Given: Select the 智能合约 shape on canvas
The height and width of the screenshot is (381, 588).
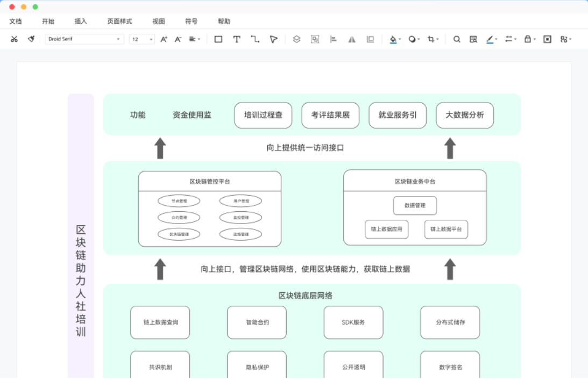Looking at the screenshot, I should click(x=257, y=322).
